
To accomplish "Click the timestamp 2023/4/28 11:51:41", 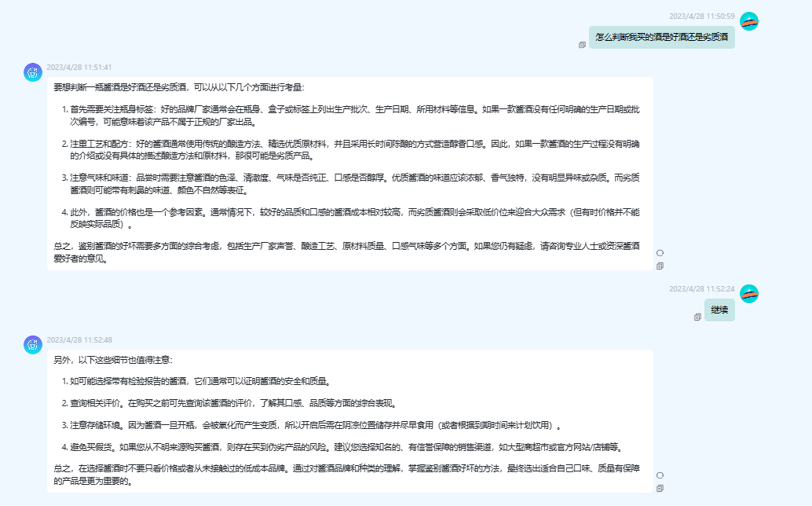I will [x=79, y=68].
